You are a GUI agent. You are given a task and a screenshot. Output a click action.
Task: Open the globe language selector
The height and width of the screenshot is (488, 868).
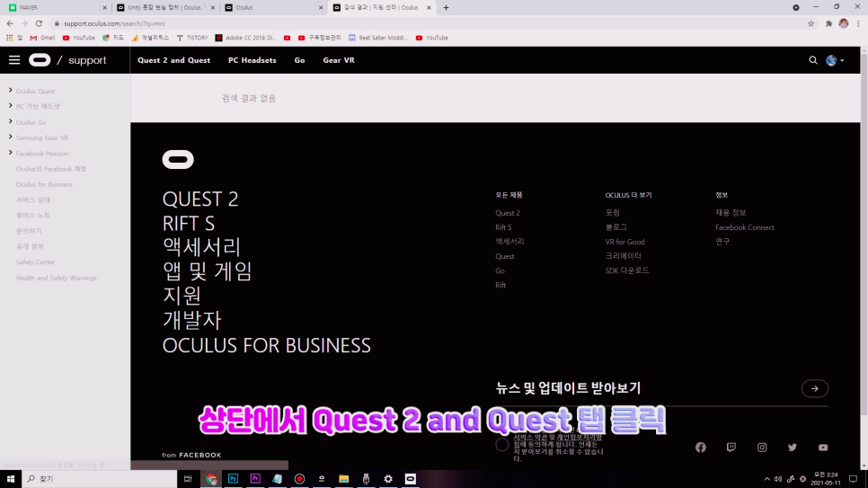coord(835,60)
